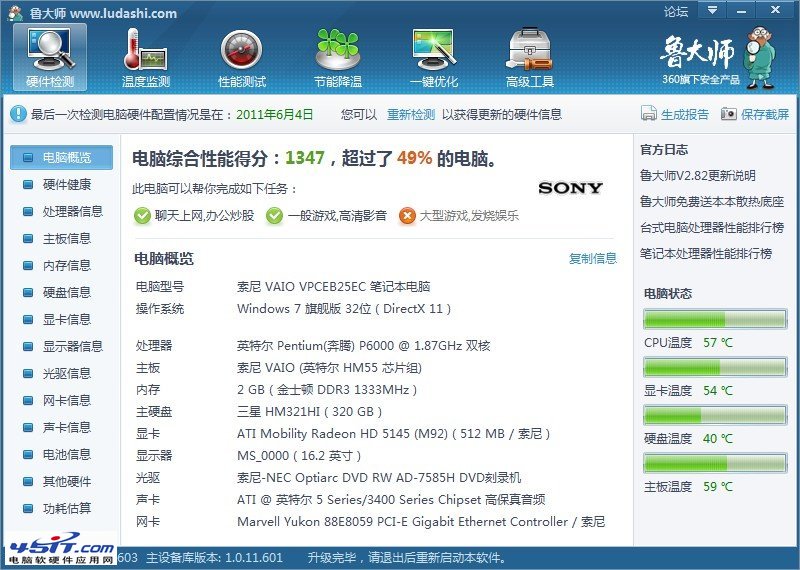Viewport: 800px width, 570px height.
Task: Click the green check beside 一般游戏,高清影音
Action: click(274, 216)
